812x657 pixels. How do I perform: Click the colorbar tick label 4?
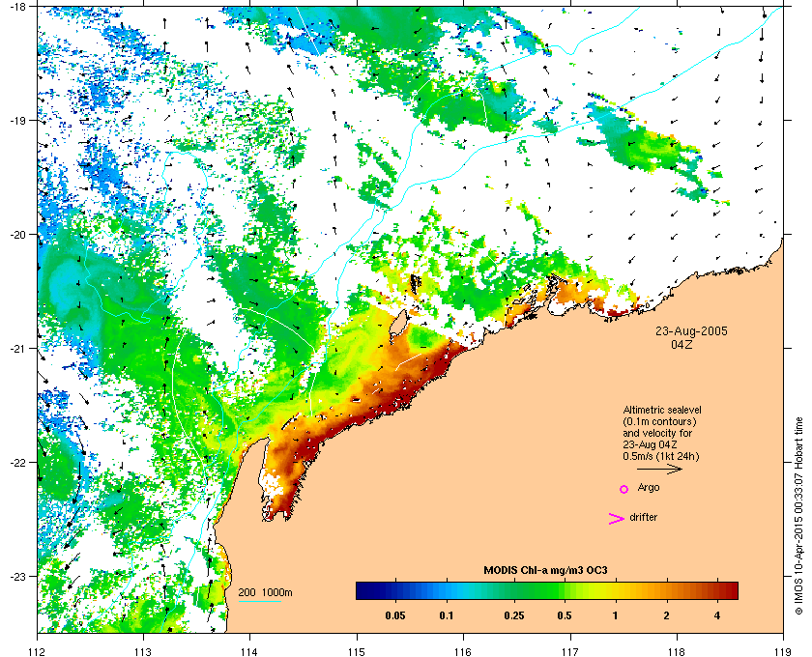pos(717,615)
